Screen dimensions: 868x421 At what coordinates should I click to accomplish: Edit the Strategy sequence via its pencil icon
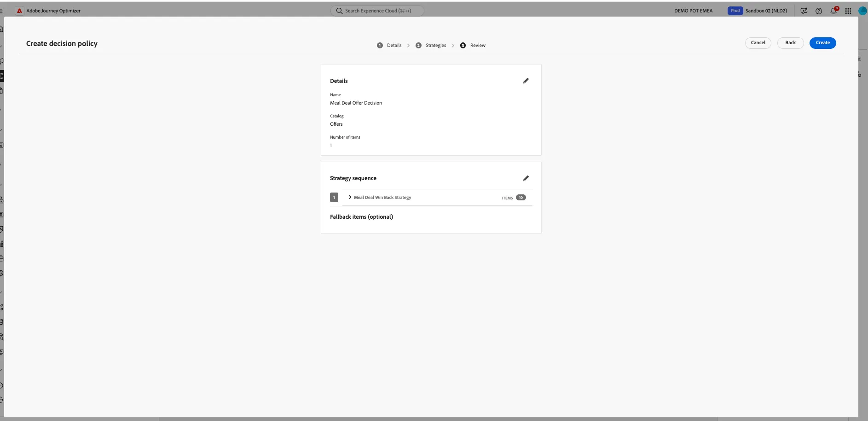526,178
